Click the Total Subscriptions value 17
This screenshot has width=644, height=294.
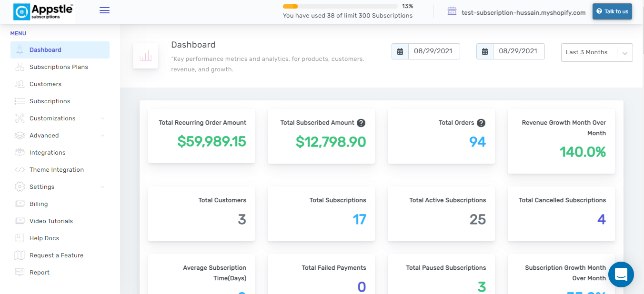[x=360, y=219]
